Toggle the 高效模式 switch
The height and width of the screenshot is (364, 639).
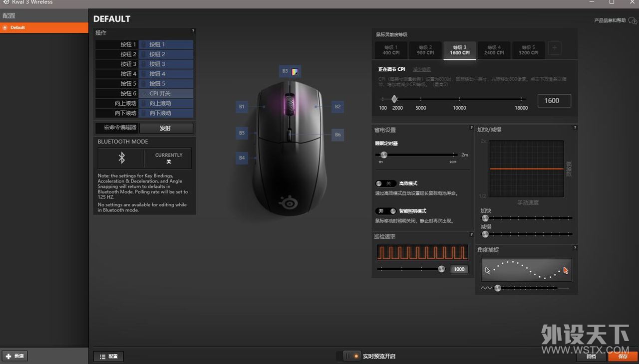385,183
